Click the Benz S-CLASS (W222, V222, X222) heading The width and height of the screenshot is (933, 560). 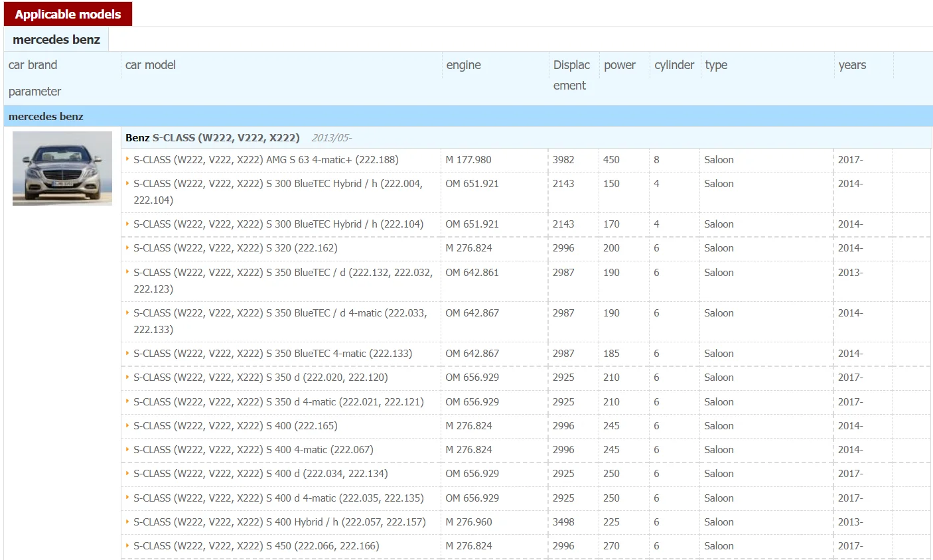click(x=212, y=138)
